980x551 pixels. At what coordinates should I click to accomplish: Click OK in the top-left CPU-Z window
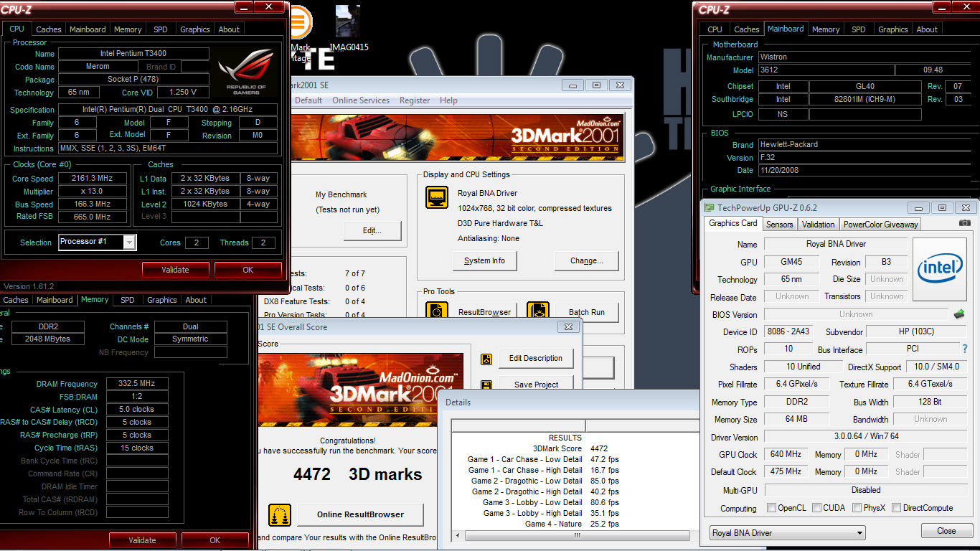tap(248, 270)
